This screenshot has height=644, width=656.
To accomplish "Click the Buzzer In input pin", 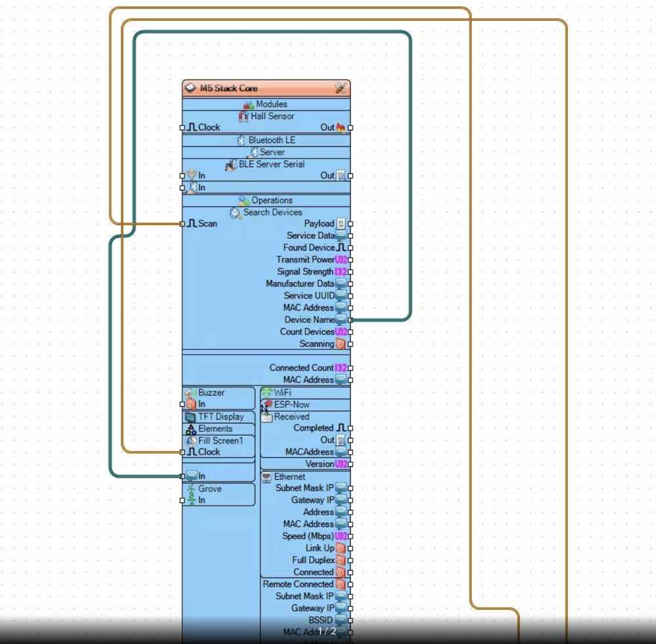I will point(182,404).
